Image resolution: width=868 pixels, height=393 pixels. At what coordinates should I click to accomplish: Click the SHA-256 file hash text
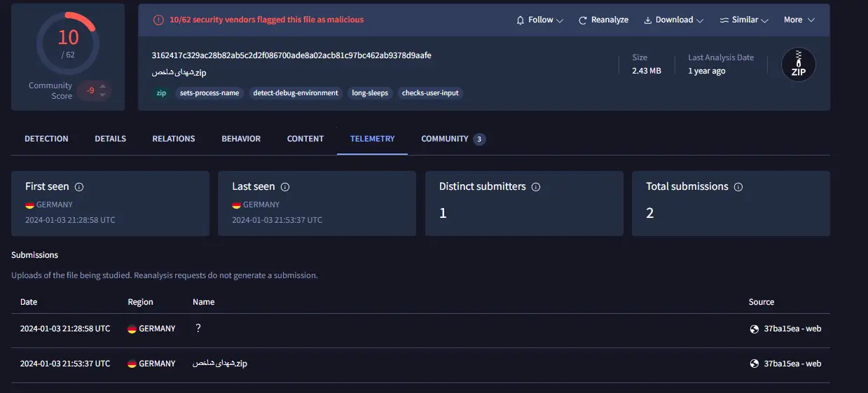pos(291,55)
